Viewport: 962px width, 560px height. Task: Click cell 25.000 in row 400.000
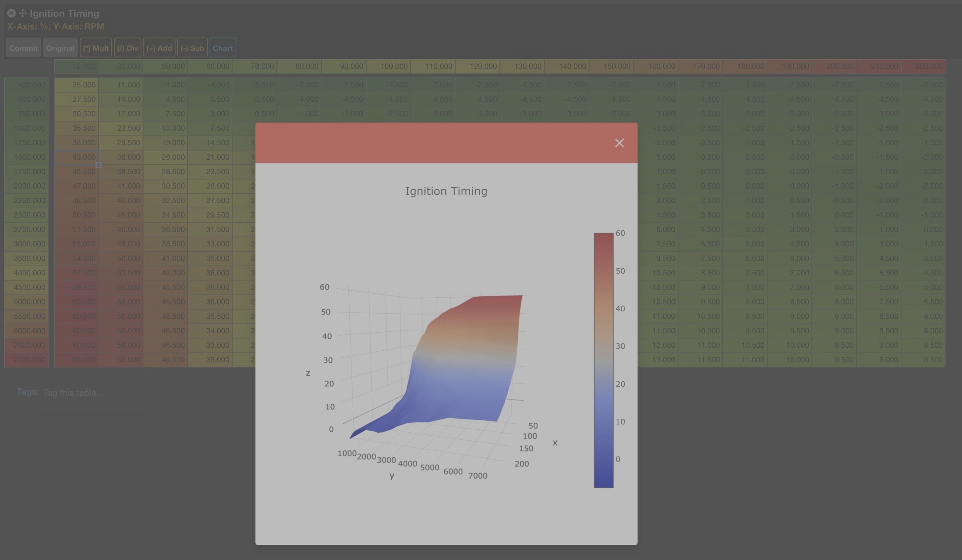pos(76,85)
